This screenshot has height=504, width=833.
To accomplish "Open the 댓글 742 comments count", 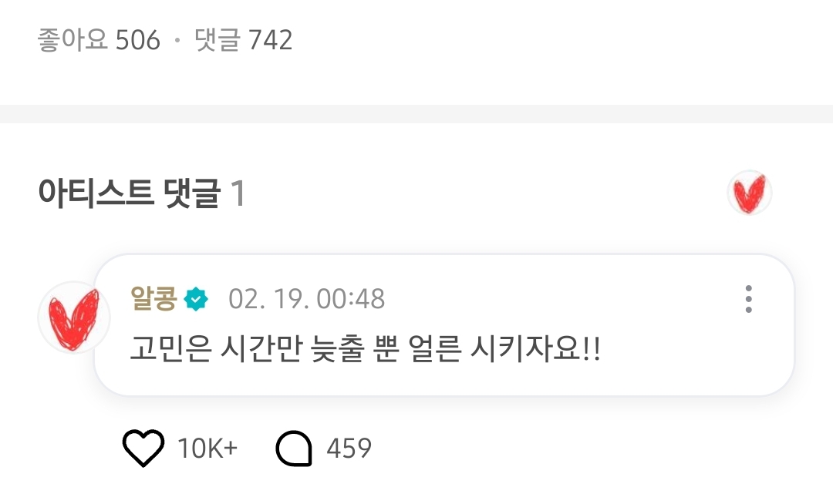I will point(244,40).
